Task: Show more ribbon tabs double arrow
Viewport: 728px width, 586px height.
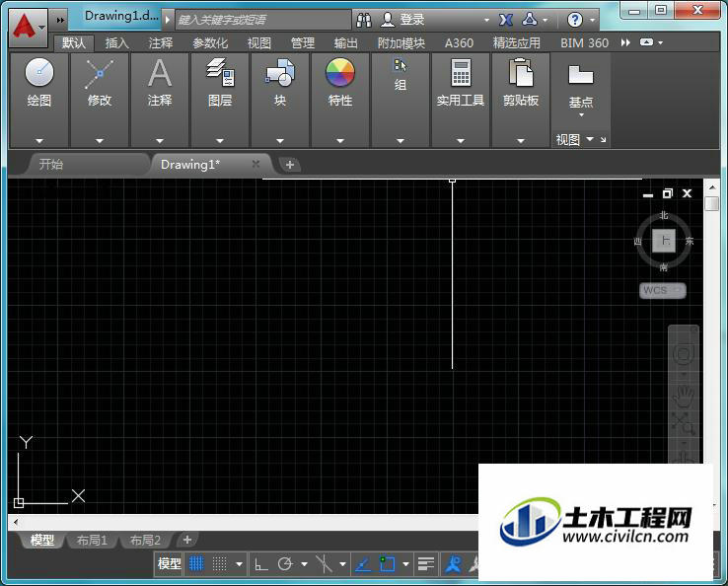Action: tap(625, 42)
